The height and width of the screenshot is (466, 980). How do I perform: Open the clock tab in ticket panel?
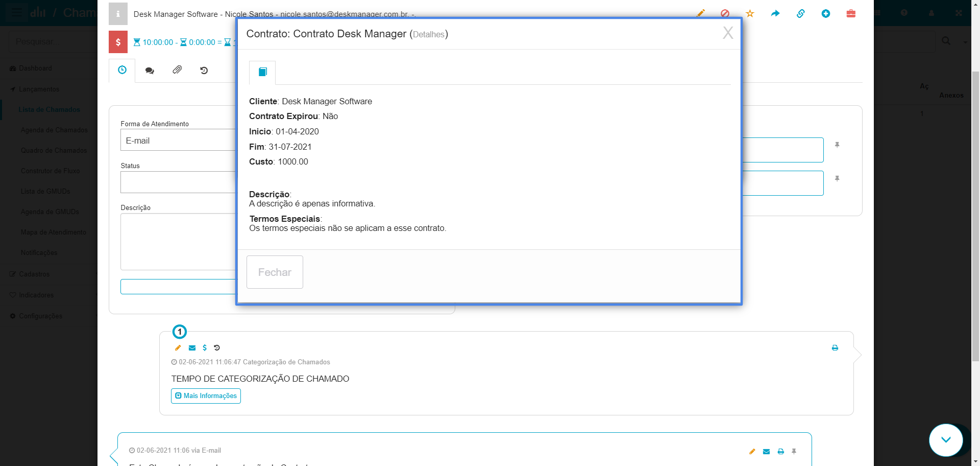coord(122,70)
